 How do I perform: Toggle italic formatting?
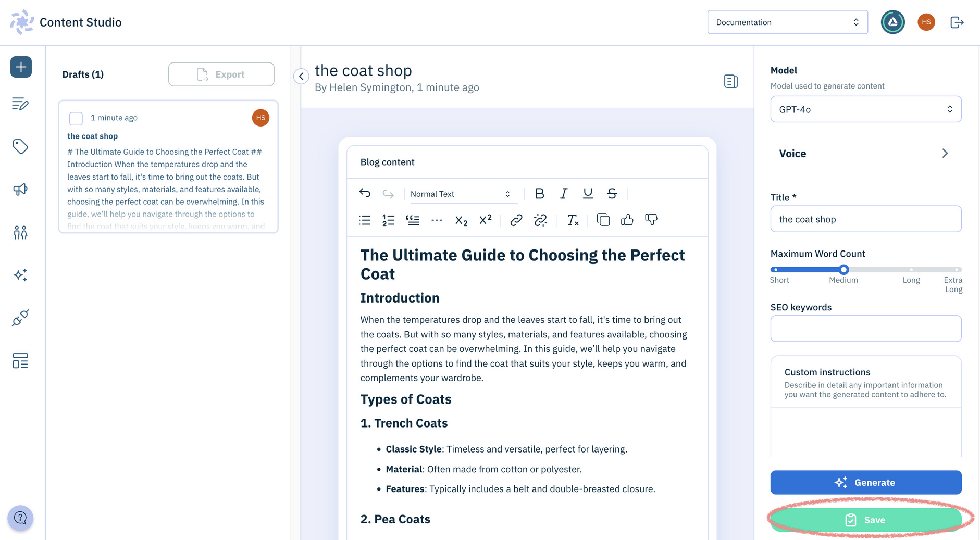tap(564, 194)
